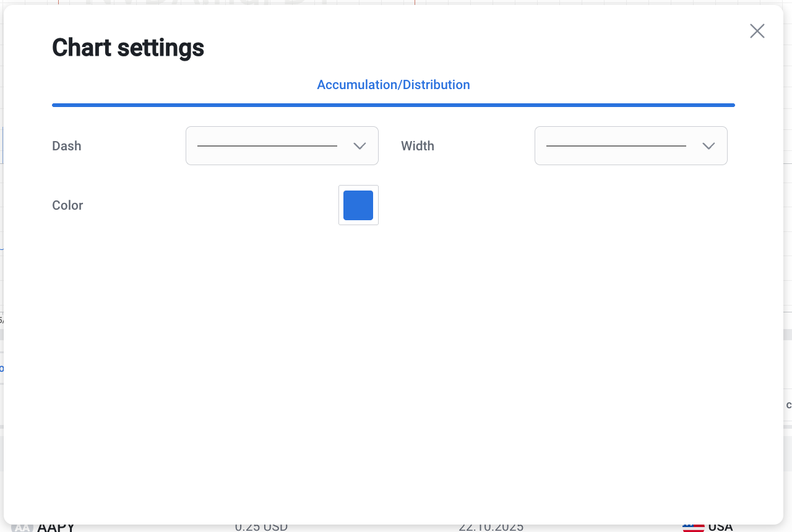Click the 0.25 USD value
Image resolution: width=792 pixels, height=532 pixels.
point(261,528)
